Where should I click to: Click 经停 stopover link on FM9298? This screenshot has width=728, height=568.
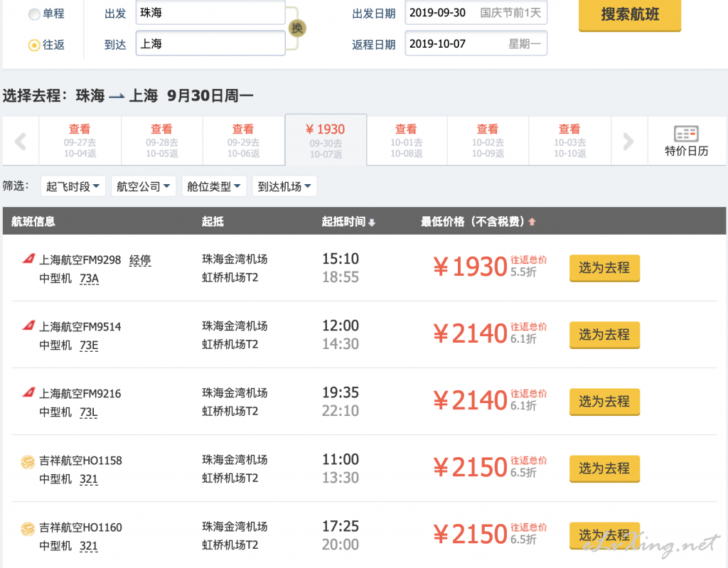pos(140,260)
